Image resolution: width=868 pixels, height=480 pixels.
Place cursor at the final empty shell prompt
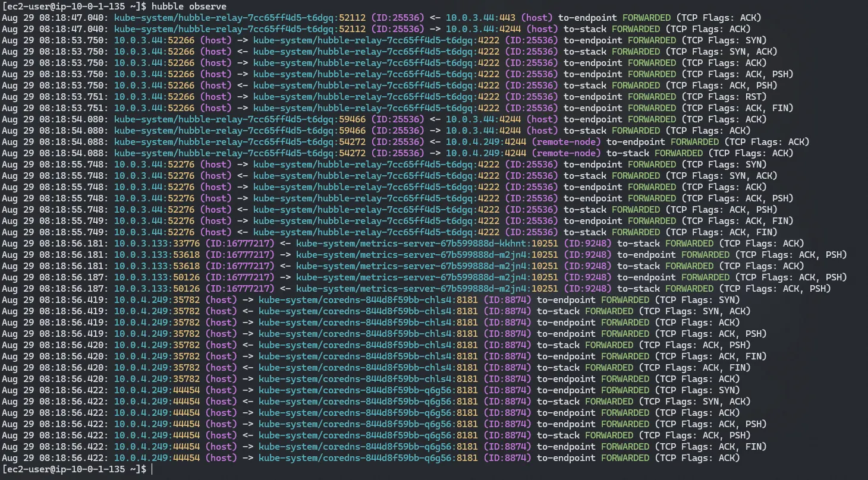pyautogui.click(x=153, y=469)
